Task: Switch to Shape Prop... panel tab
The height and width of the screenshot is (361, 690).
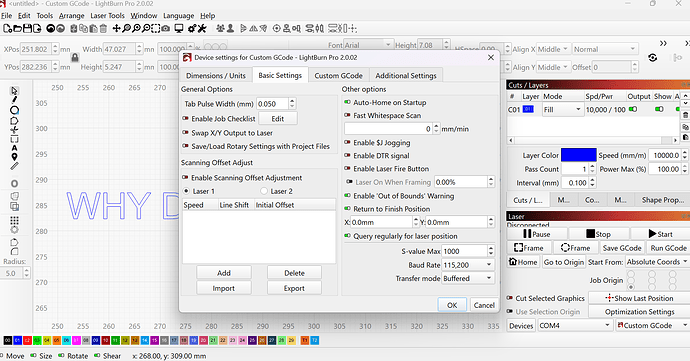Action: (662, 200)
